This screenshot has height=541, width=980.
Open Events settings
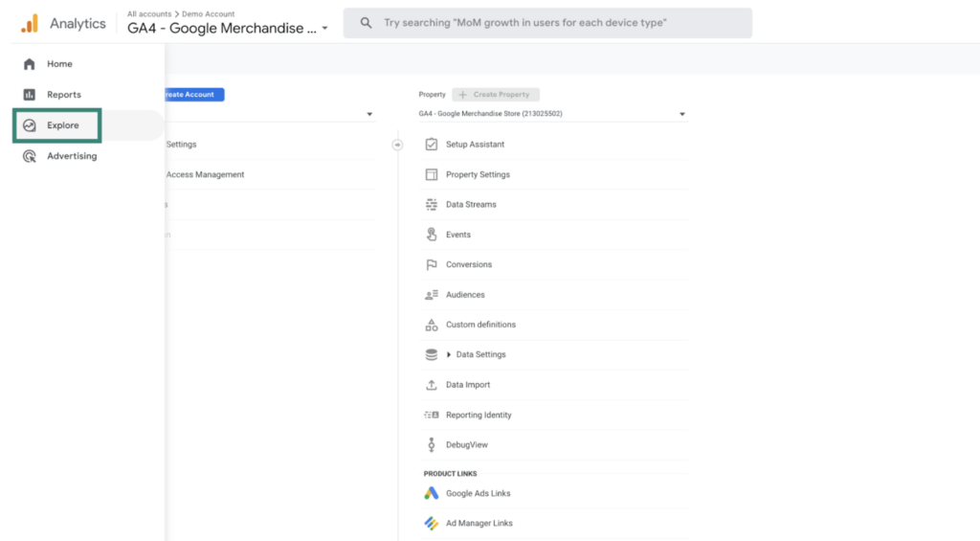tap(458, 235)
